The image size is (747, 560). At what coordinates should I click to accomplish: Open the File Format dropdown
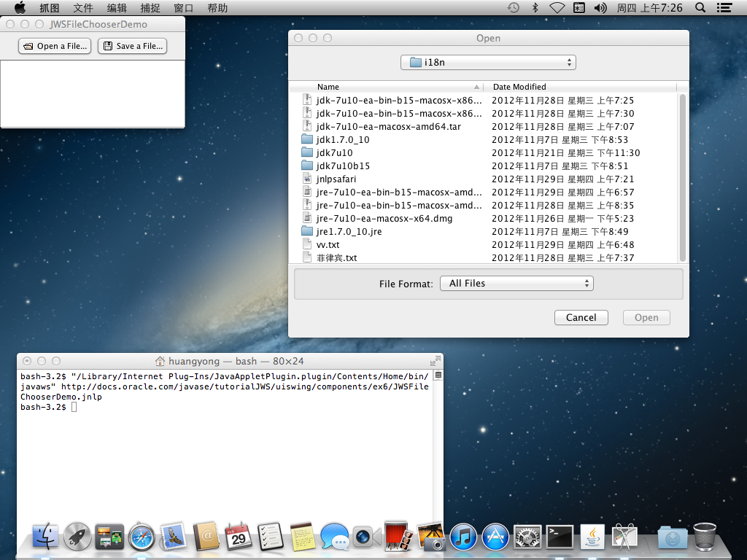click(x=516, y=284)
